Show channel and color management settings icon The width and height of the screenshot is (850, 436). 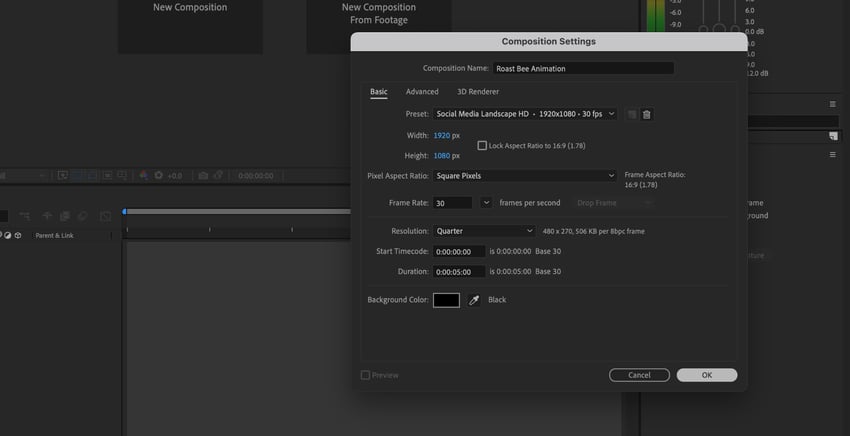(144, 175)
